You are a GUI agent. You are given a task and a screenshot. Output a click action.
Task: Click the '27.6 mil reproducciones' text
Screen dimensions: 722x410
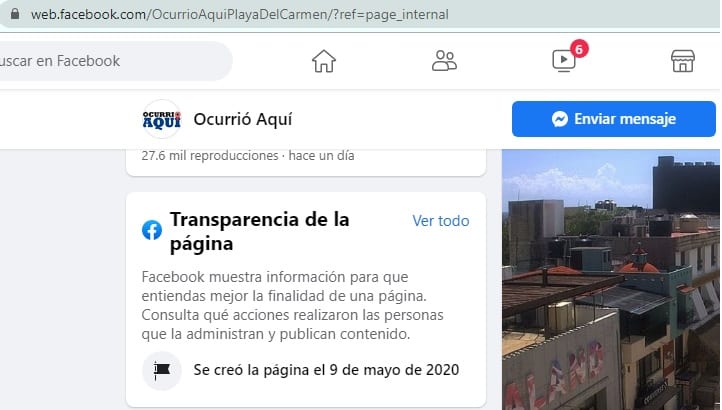tap(210, 156)
